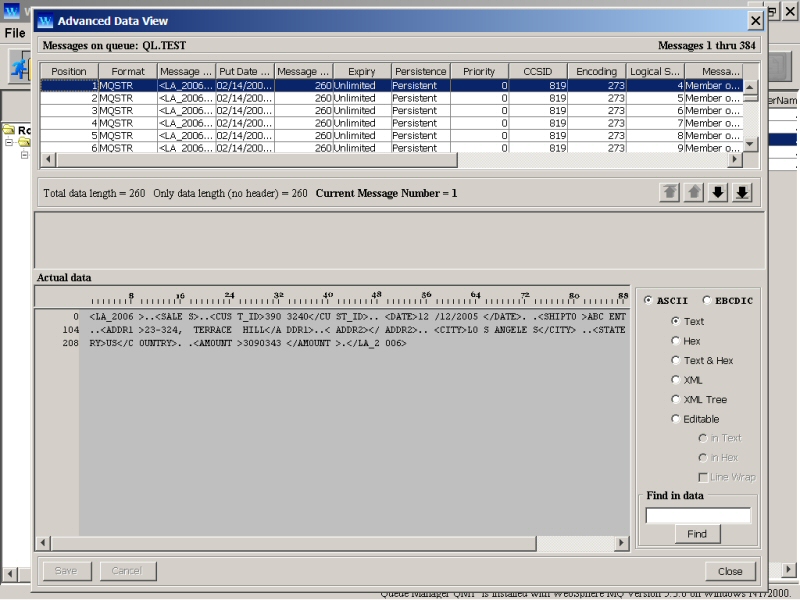The width and height of the screenshot is (800, 600).
Task: Close the main window behind the dialog
Action: (x=790, y=11)
